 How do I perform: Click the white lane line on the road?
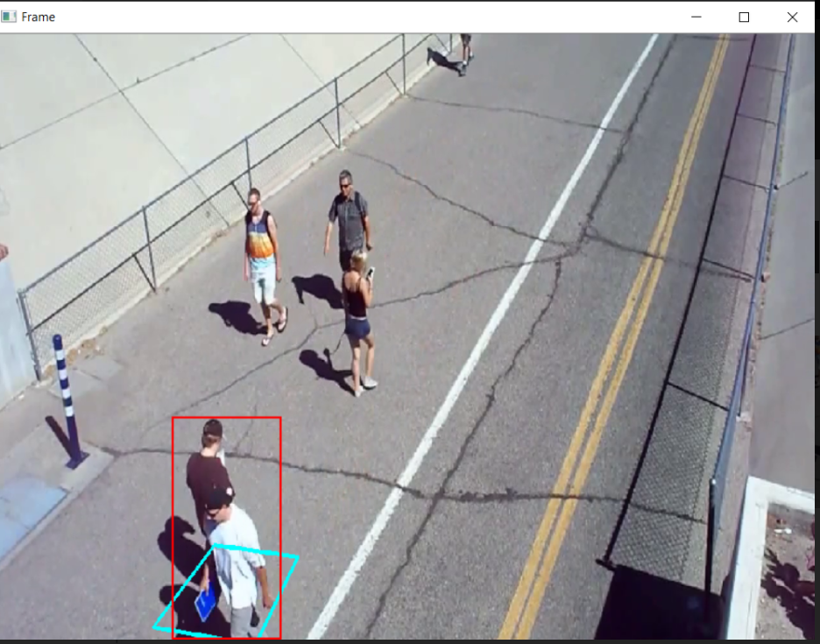pyautogui.click(x=491, y=333)
